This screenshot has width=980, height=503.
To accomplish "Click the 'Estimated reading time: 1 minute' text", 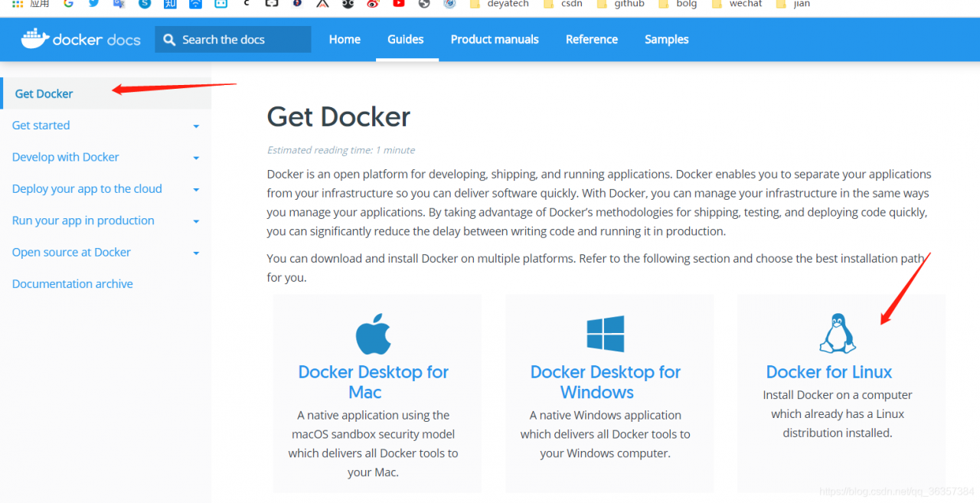I will click(341, 150).
